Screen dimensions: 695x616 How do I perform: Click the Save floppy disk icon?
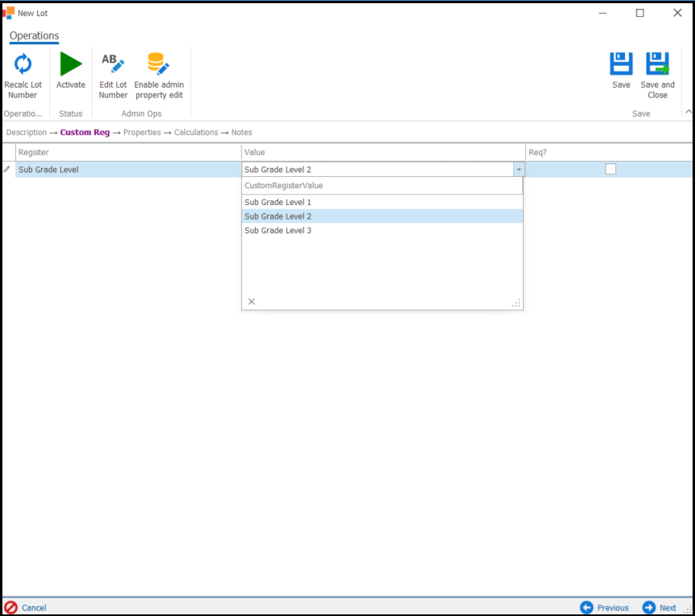click(x=621, y=64)
